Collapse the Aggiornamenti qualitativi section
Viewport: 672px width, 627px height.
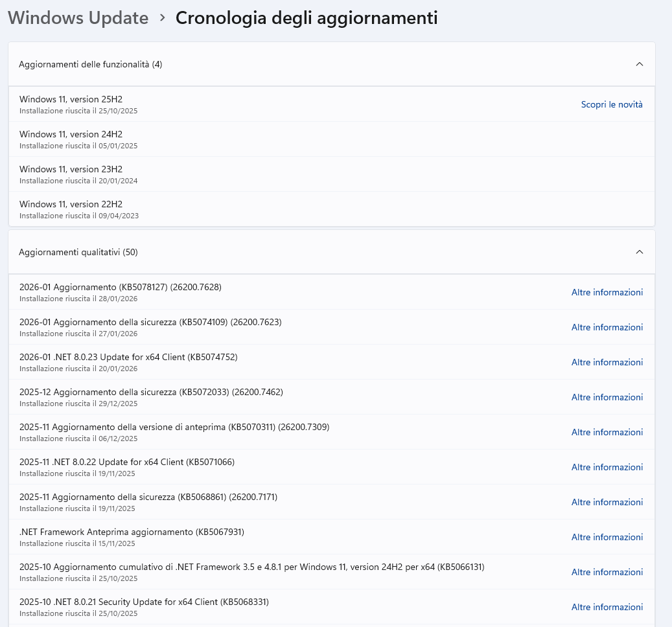(x=640, y=252)
